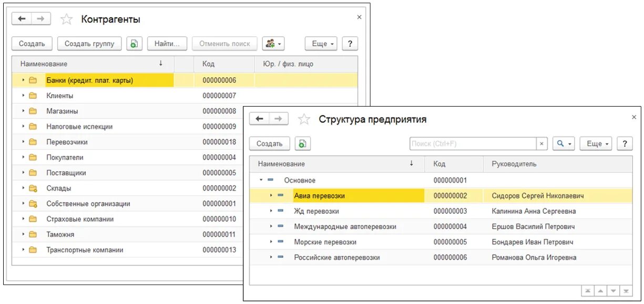The height and width of the screenshot is (304, 644).
Task: Expand the Магазины group
Action: [23, 111]
